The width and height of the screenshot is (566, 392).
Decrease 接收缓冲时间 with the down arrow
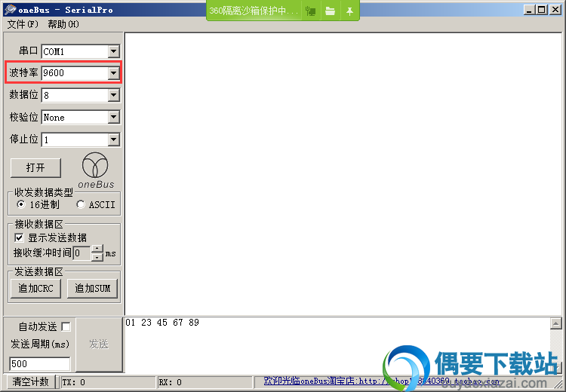[97, 257]
